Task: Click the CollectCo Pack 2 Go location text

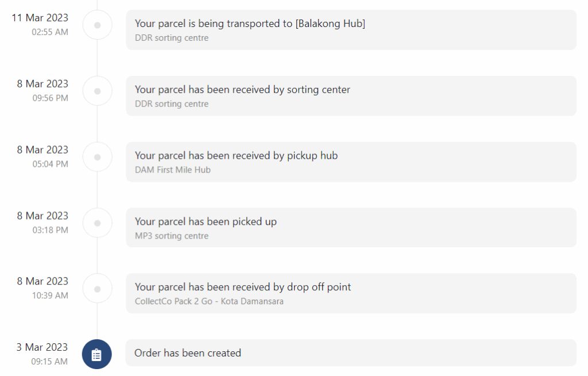Action: coord(209,301)
